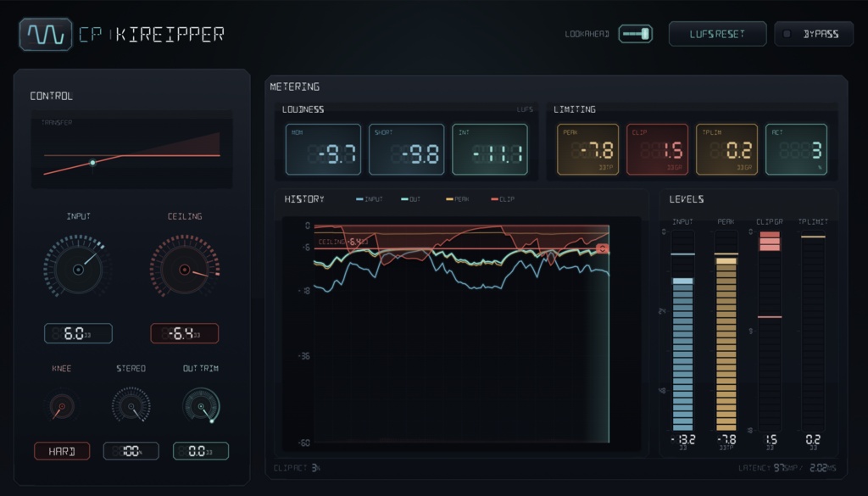The image size is (868, 496).
Task: Toggle the OUT history legend
Action: pos(411,199)
